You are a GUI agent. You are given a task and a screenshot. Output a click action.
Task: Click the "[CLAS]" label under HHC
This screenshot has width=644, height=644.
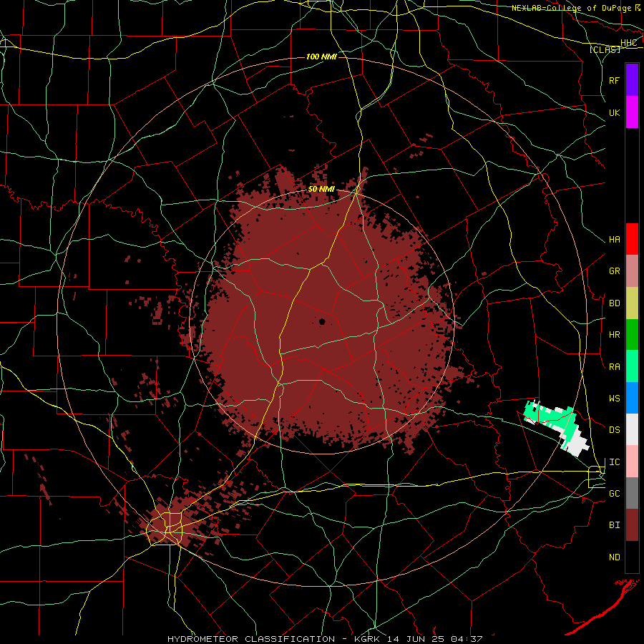605,49
